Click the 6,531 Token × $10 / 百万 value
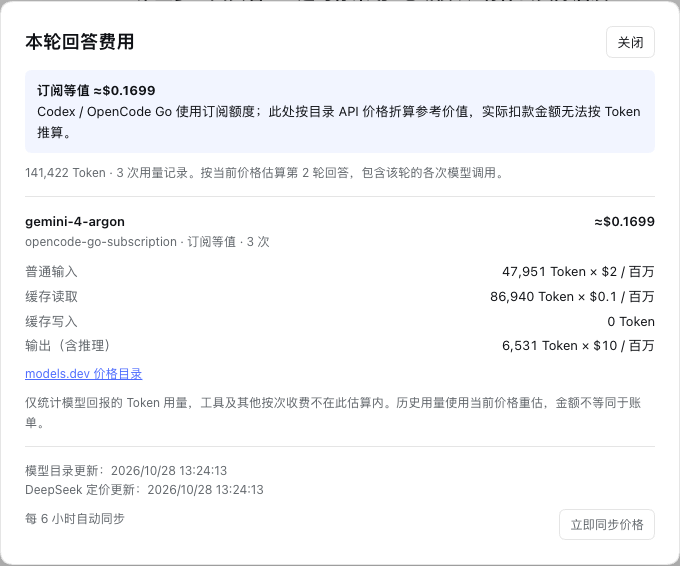The width and height of the screenshot is (680, 566). pos(578,346)
